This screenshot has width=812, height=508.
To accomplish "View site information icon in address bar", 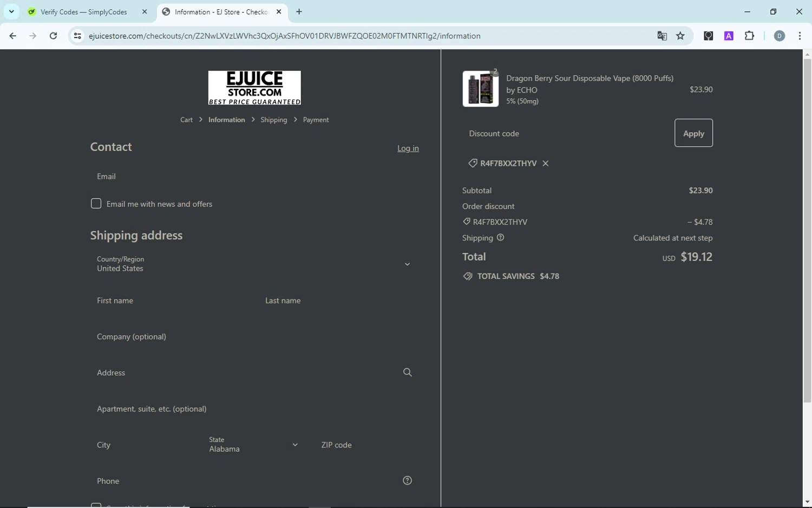I will 77,36.
